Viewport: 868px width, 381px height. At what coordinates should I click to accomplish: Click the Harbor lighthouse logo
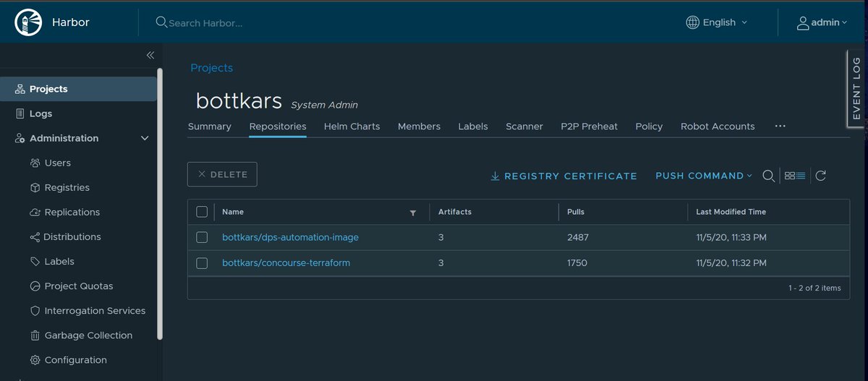coord(29,22)
